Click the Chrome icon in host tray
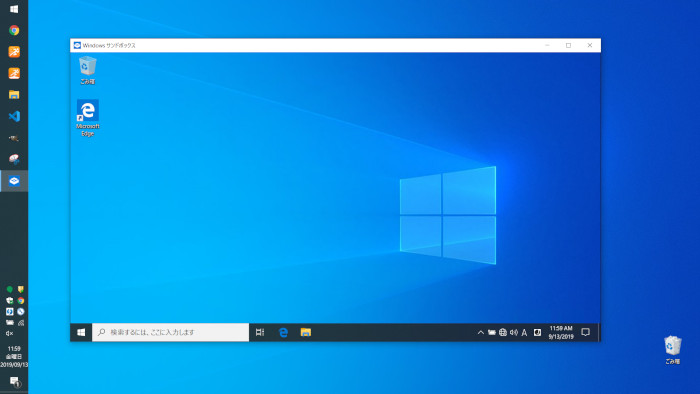Screen dimensions: 700x394 tap(21, 300)
